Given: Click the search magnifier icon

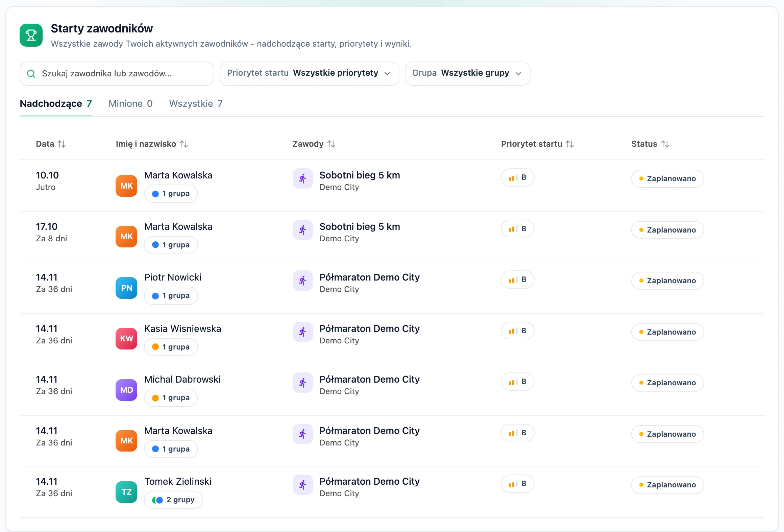Looking at the screenshot, I should click(x=31, y=74).
